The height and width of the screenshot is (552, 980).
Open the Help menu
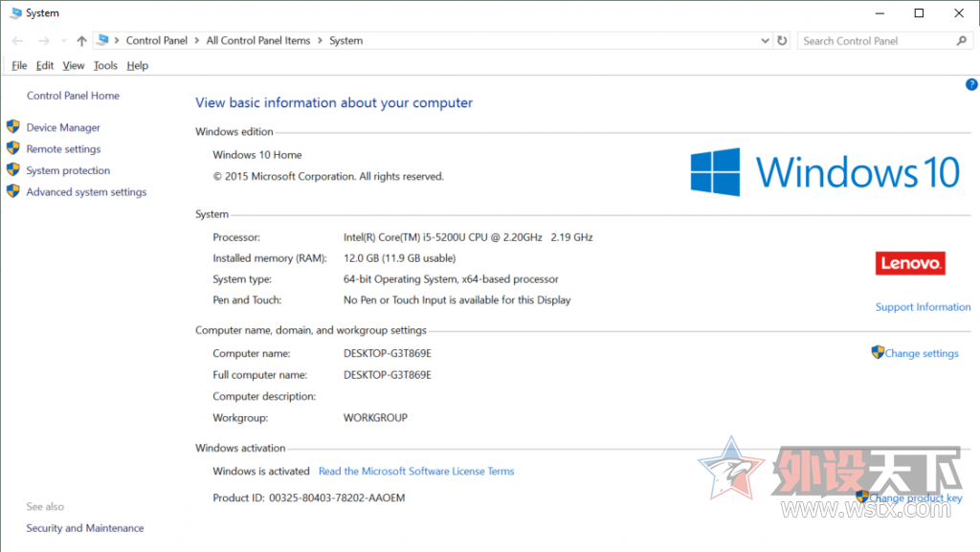[138, 66]
